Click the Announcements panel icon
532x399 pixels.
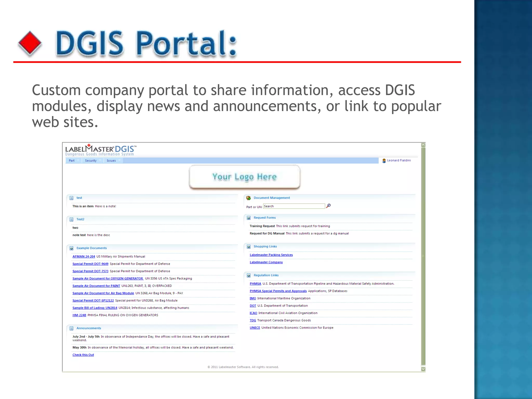71,329
